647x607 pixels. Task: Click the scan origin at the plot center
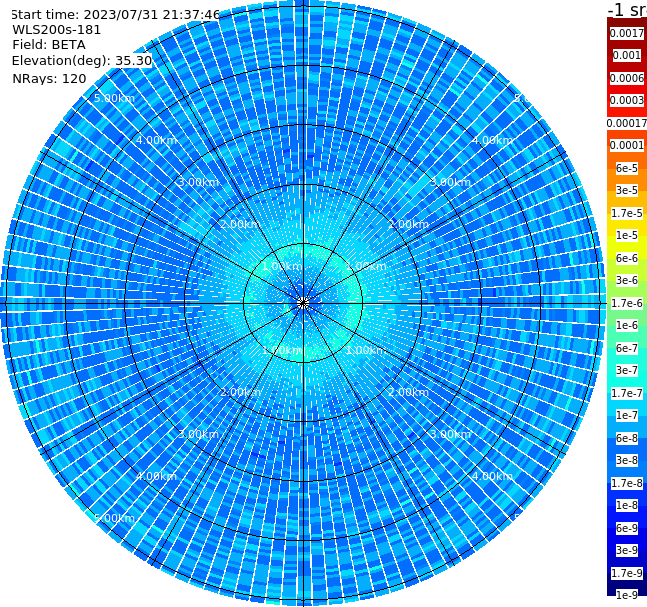pyautogui.click(x=303, y=303)
